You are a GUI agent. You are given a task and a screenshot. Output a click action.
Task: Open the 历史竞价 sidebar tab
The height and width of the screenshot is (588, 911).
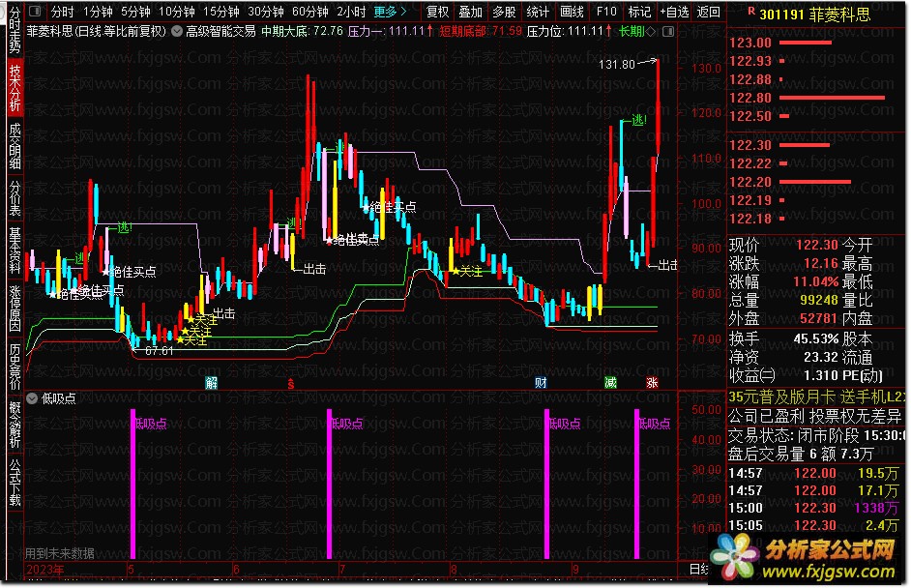(15, 367)
